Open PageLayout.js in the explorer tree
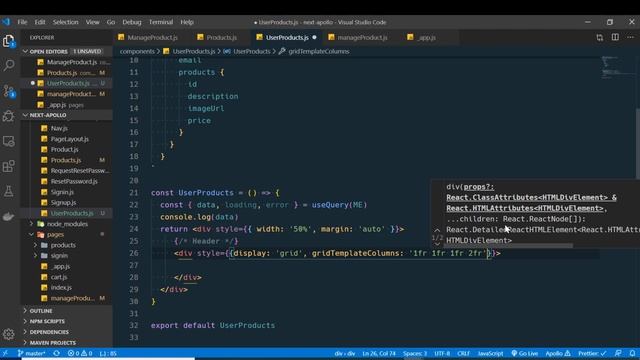 coord(69,139)
